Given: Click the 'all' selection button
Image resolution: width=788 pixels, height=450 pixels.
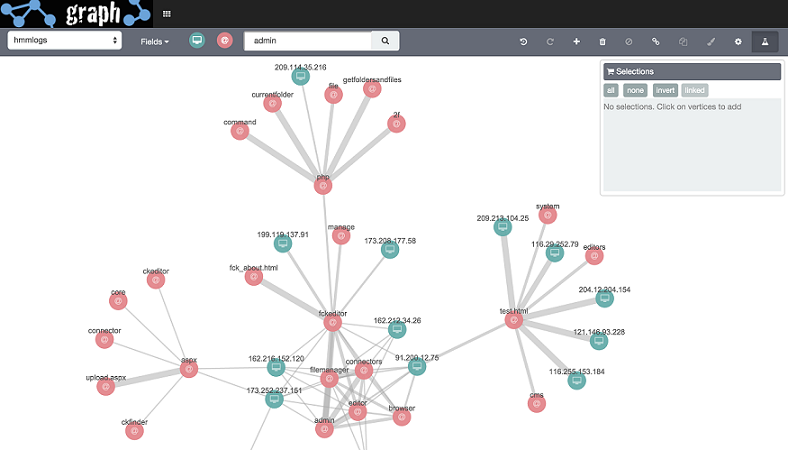Looking at the screenshot, I should (x=610, y=90).
